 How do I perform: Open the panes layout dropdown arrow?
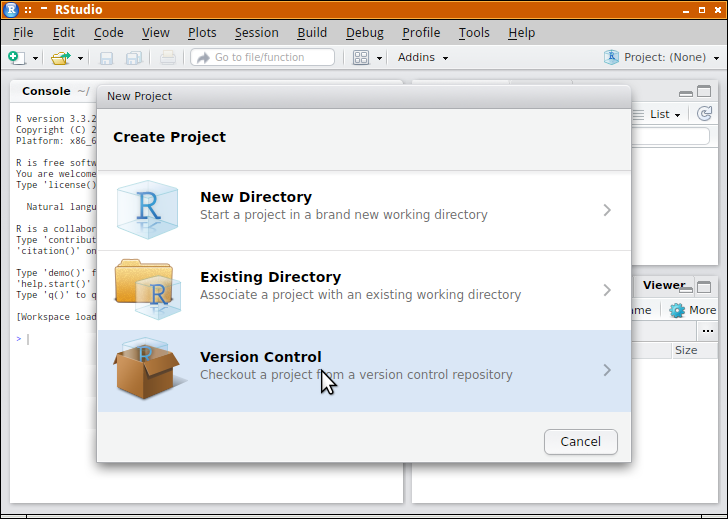379,58
